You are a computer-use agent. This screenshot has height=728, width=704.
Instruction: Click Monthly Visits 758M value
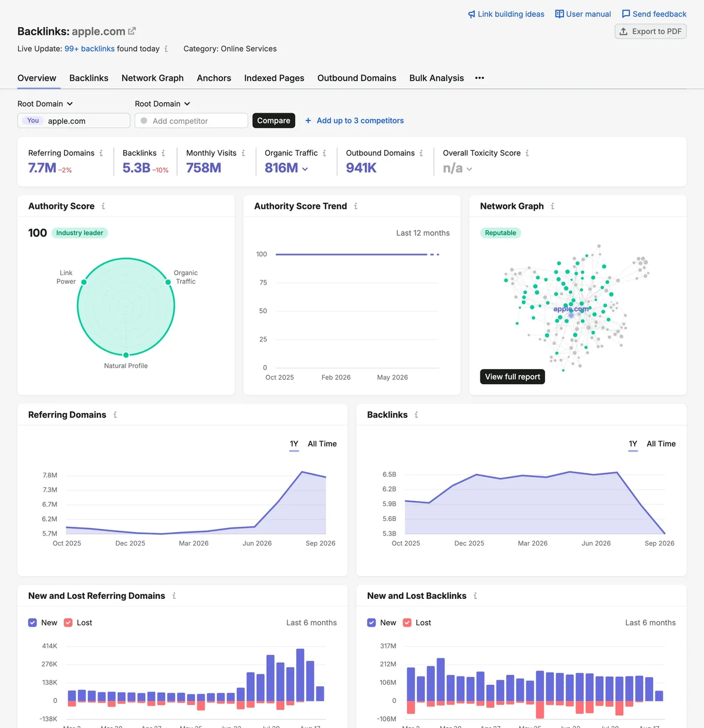[x=204, y=168]
